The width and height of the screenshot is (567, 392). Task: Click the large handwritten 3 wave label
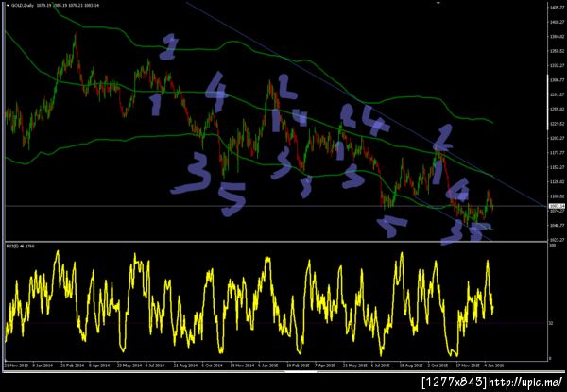click(x=193, y=173)
